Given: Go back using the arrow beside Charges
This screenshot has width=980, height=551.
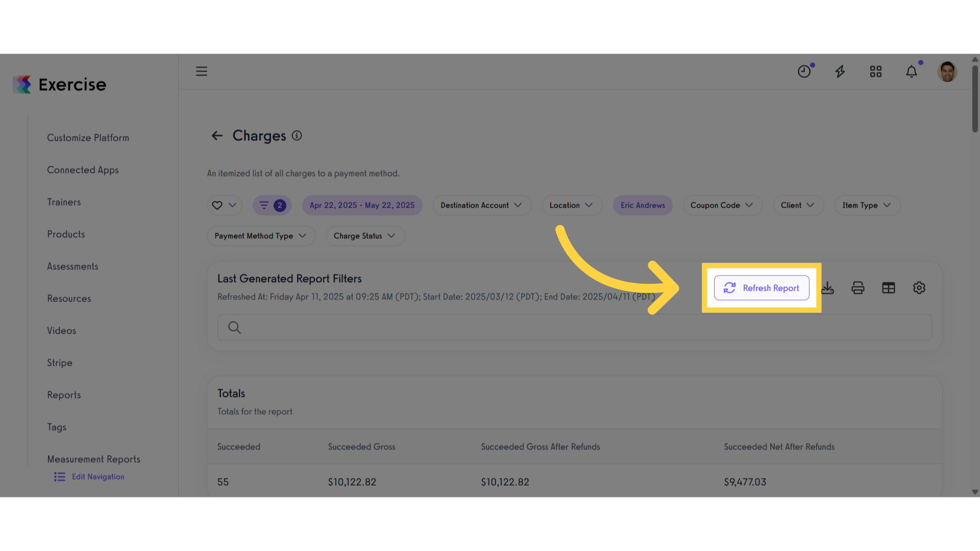Looking at the screenshot, I should 217,136.
